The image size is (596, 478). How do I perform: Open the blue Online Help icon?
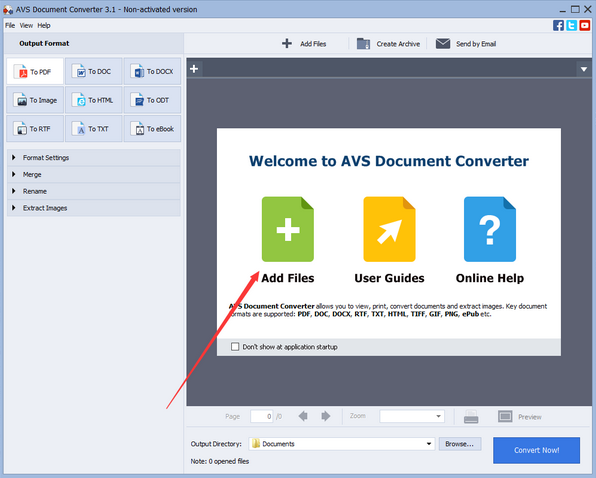[490, 229]
